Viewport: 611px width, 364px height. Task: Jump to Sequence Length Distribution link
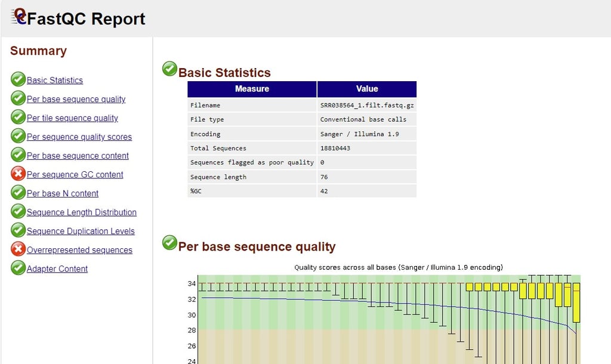click(81, 212)
